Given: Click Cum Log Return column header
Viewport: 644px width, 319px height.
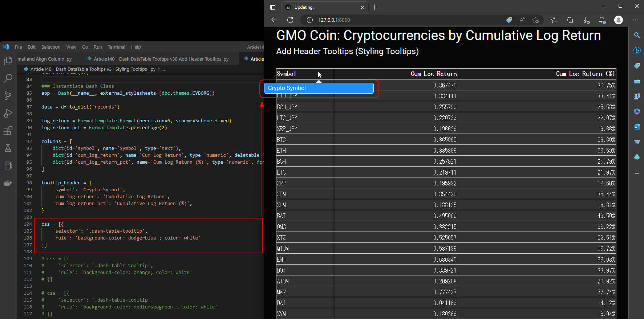Looking at the screenshot, I should click(x=396, y=74).
